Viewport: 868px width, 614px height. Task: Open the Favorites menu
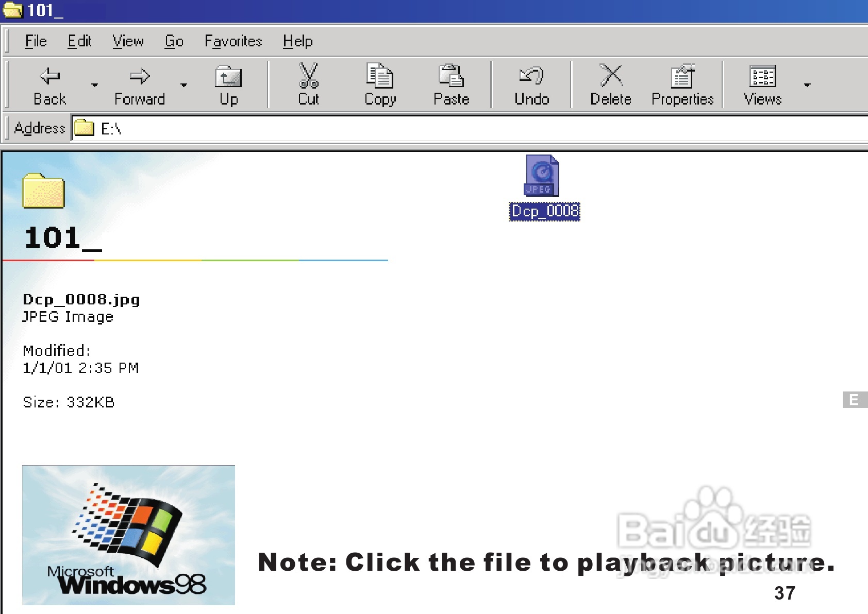click(233, 41)
